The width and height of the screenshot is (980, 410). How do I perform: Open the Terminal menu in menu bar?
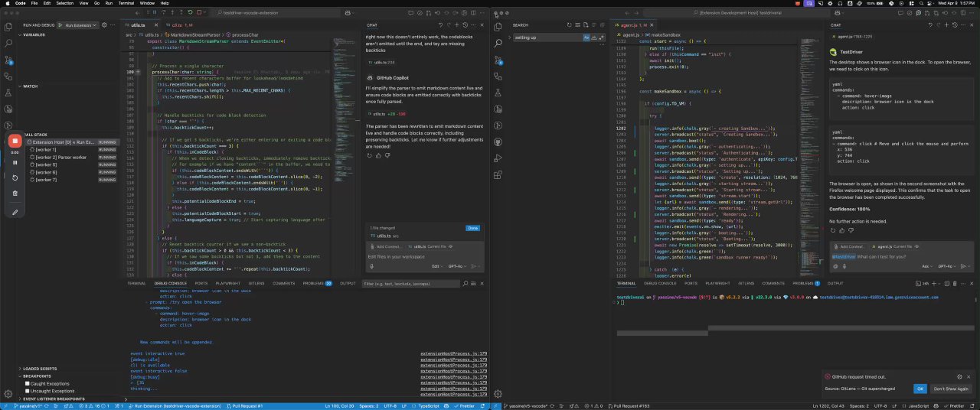126,3
